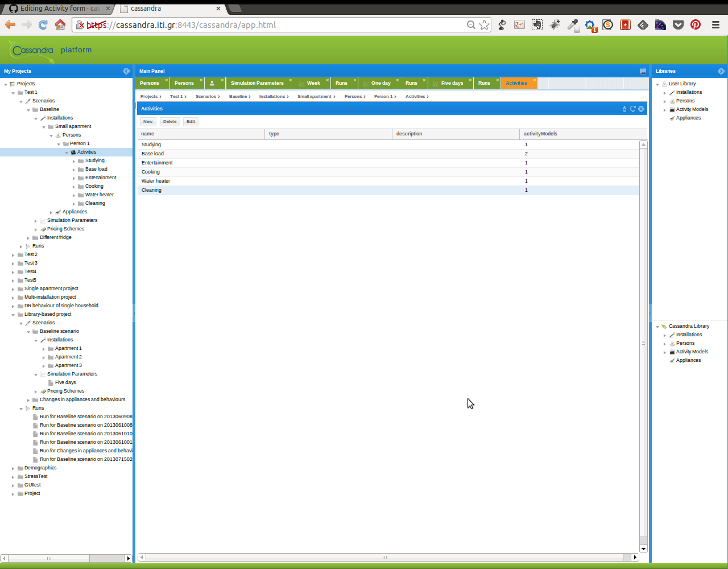Screen dimensions: 728x569
Task: Click the grid vertical scrollbar down arrow
Action: pos(643,549)
